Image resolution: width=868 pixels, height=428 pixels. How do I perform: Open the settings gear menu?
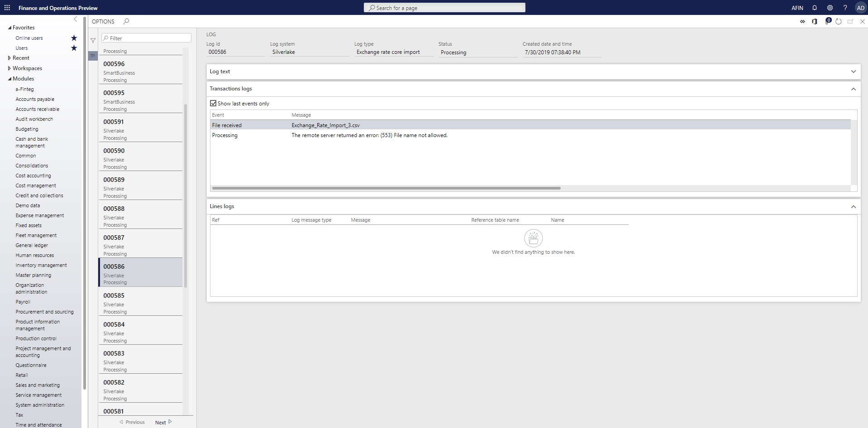[830, 8]
